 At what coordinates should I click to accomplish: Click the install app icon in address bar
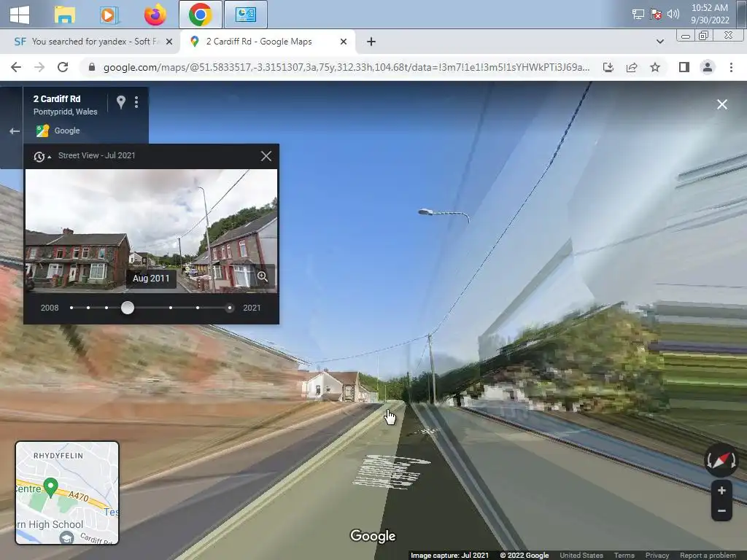[608, 67]
